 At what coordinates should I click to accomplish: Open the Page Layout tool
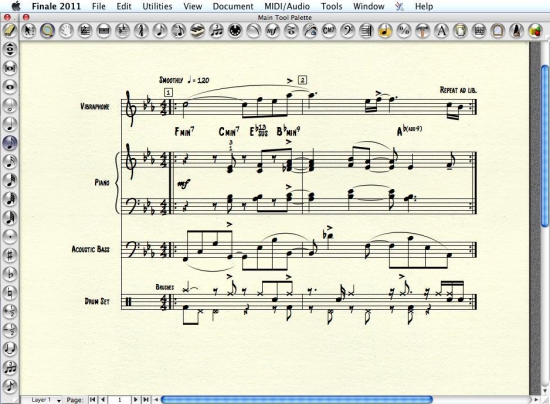coord(461,31)
